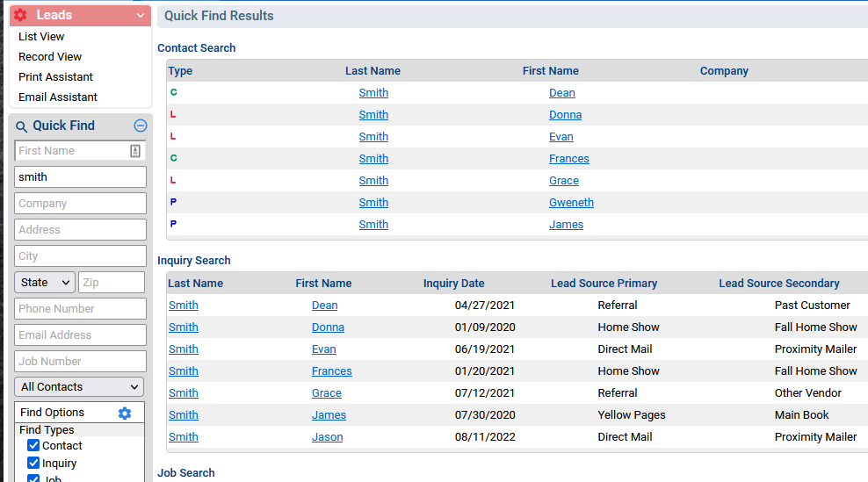Open Email Assistant
The height and width of the screenshot is (482, 868).
tap(58, 97)
